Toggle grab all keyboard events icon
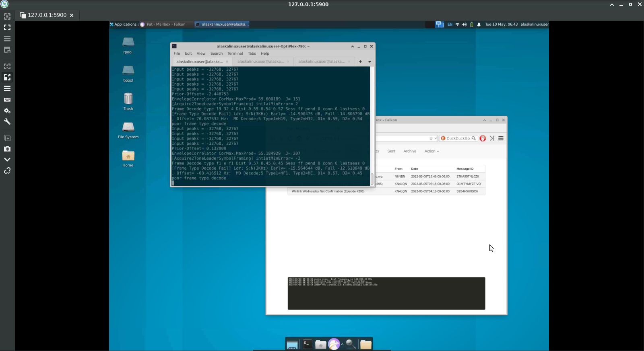Viewport: 644px width, 351px height. [x=7, y=100]
